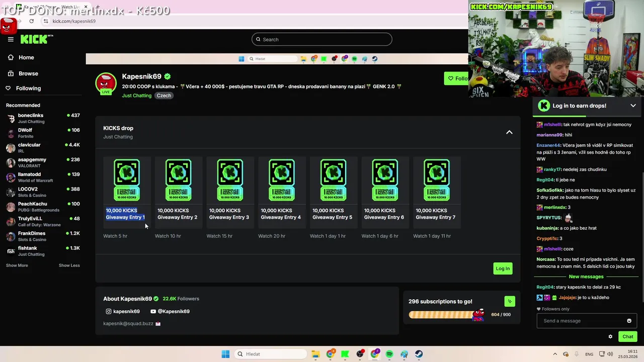Open clavicular IRL channel
644x362 pixels.
(43, 148)
